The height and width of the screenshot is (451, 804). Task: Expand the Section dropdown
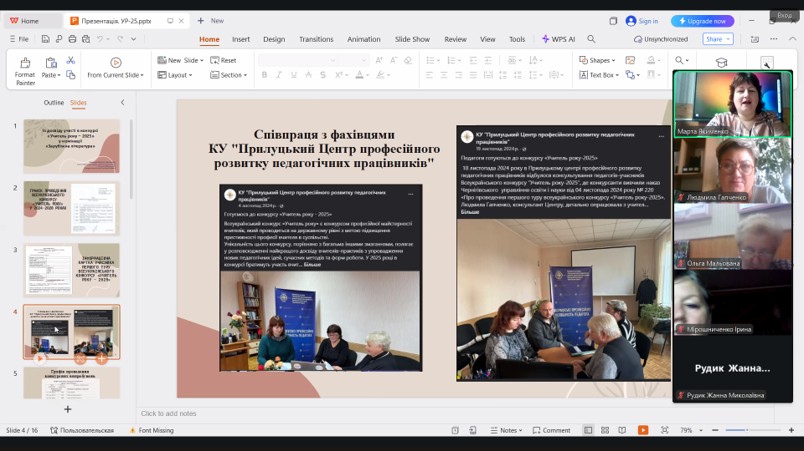tap(231, 75)
